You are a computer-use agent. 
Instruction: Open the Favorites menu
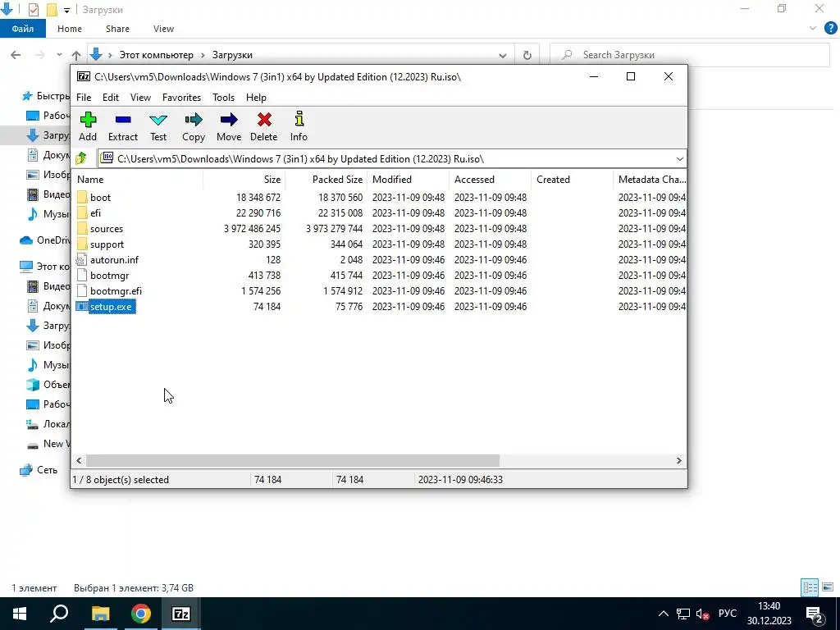[x=181, y=98]
